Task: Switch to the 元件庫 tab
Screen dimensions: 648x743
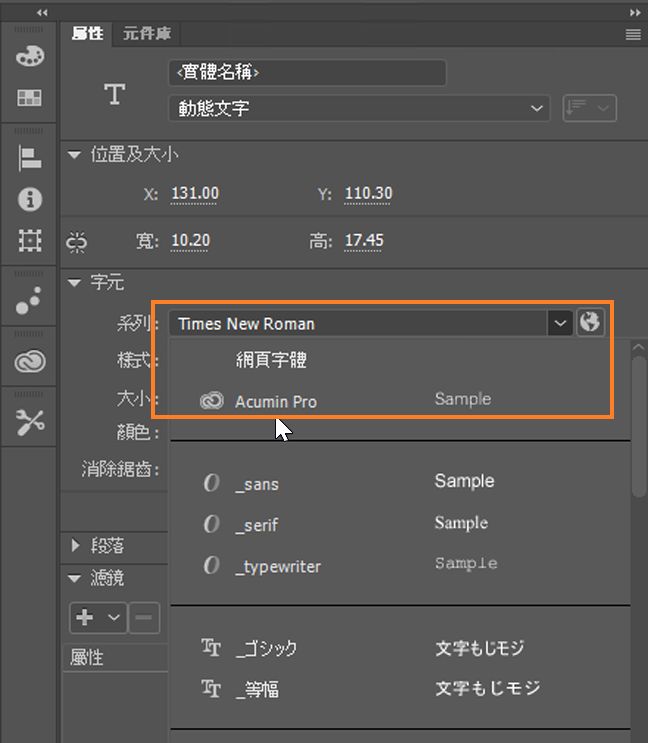Action: [x=147, y=34]
